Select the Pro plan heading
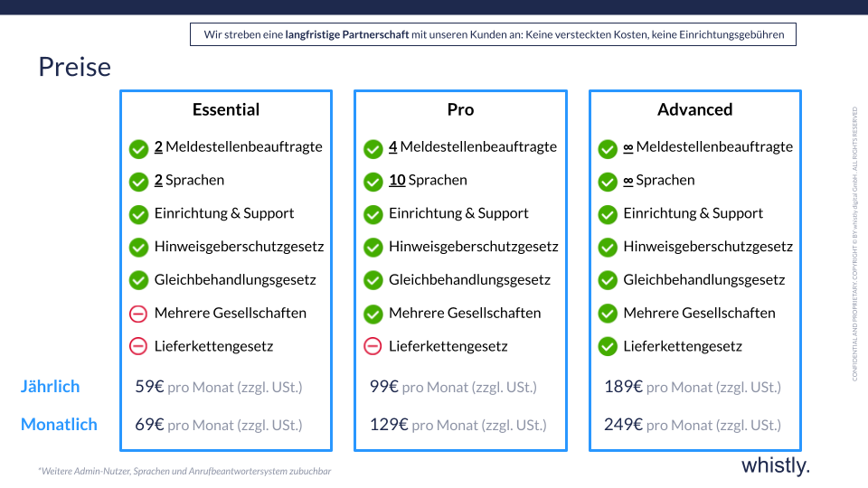Image resolution: width=868 pixels, height=488 pixels. (460, 109)
